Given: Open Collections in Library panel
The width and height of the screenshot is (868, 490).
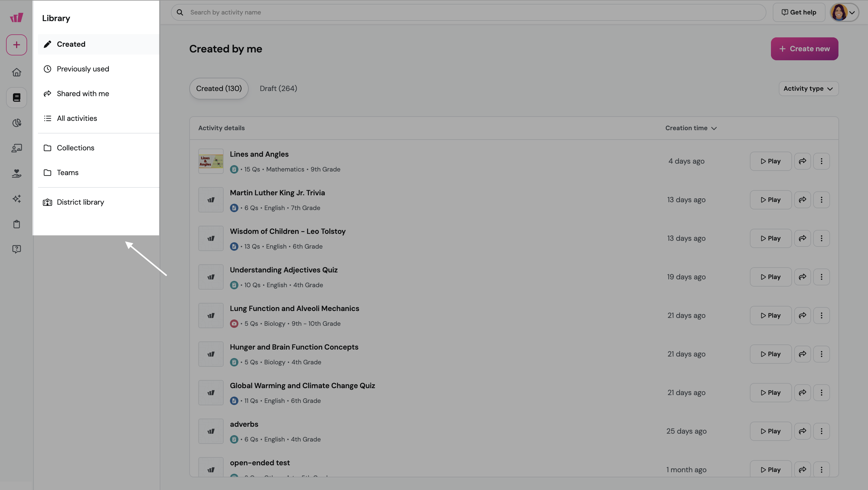Looking at the screenshot, I should 75,148.
